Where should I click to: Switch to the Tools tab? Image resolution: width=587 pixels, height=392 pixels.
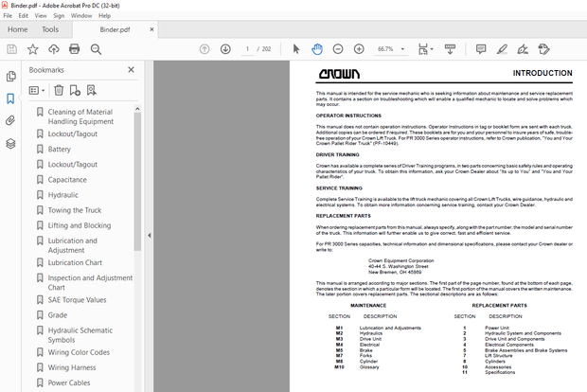50,29
